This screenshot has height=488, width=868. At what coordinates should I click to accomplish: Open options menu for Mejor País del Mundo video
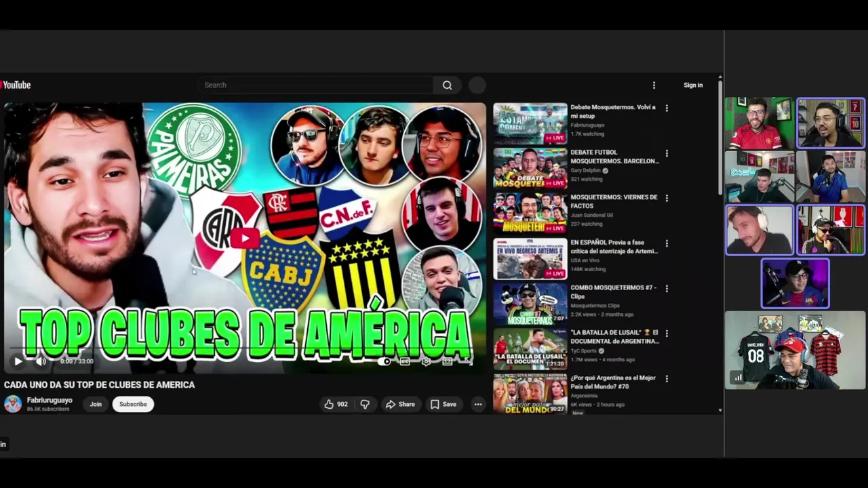pyautogui.click(x=667, y=378)
